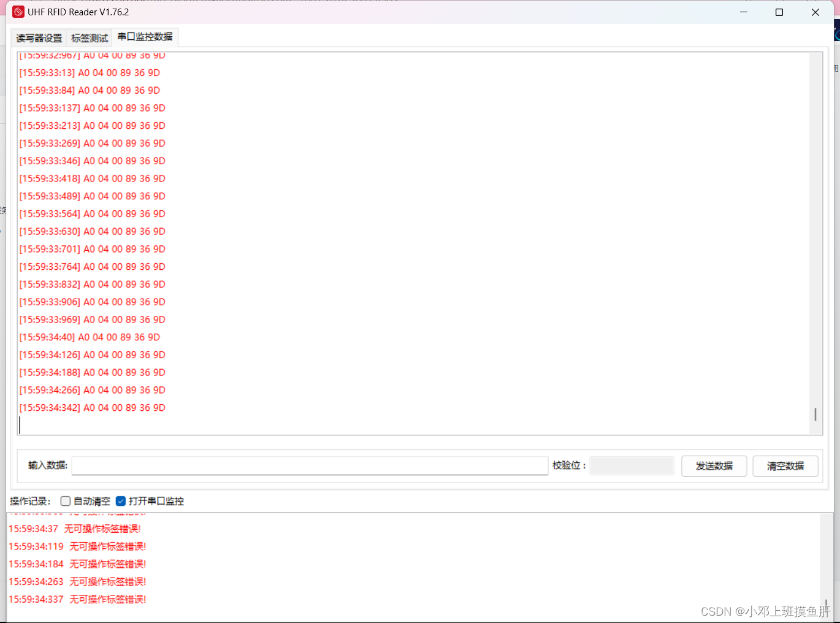
Task: Select the 串口监控数据 tab
Action: 145,37
